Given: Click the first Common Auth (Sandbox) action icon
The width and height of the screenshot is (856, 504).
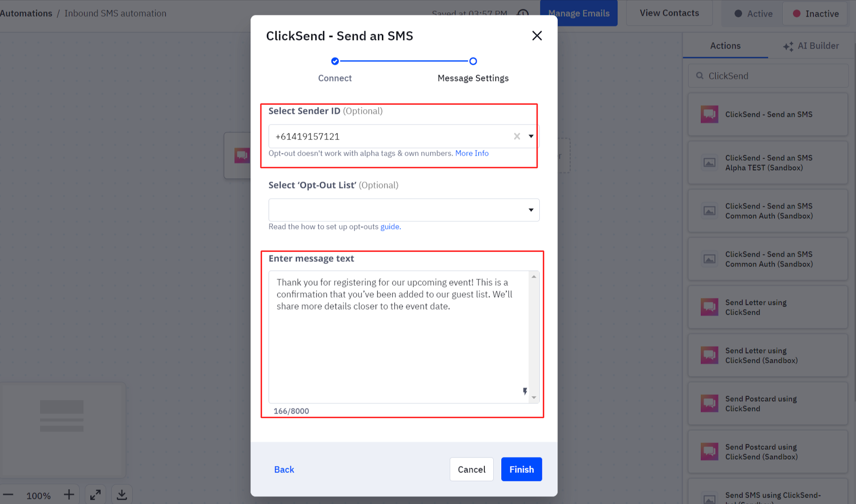Looking at the screenshot, I should 709,211.
